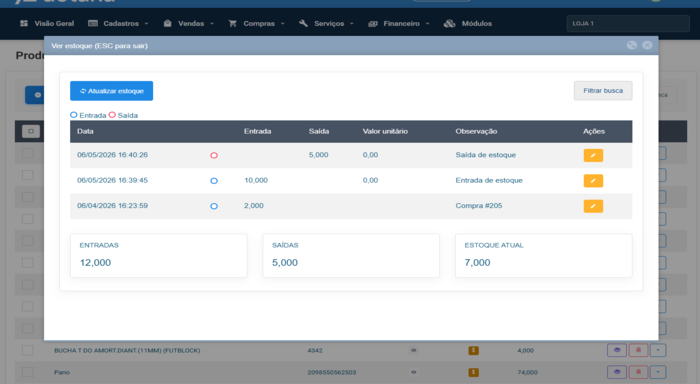Image resolution: width=700 pixels, height=384 pixels.
Task: Open the purple view button for BUCHA product
Action: click(x=617, y=350)
